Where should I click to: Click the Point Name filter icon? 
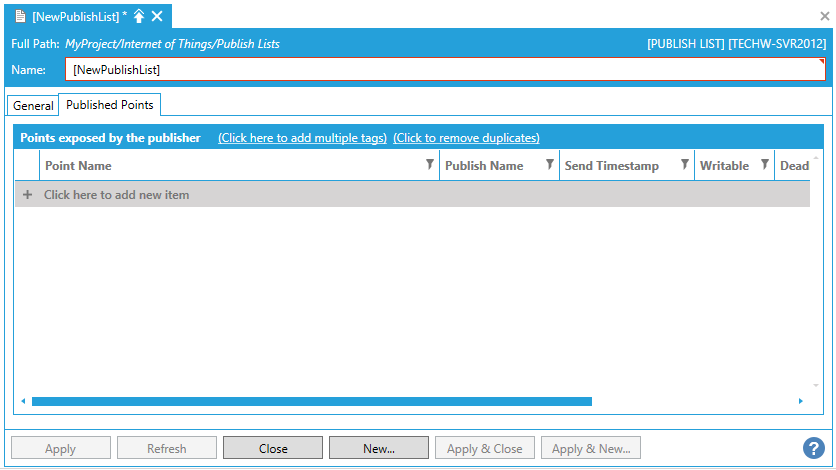(x=430, y=165)
